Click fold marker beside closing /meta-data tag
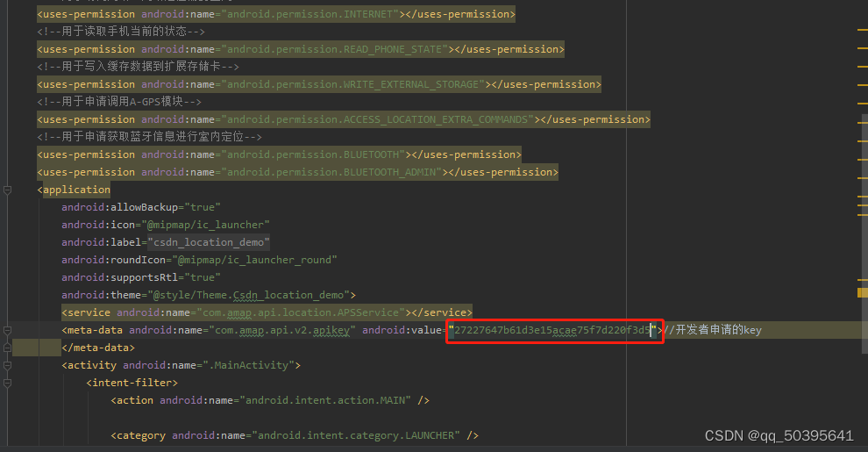This screenshot has width=868, height=452. [7, 348]
